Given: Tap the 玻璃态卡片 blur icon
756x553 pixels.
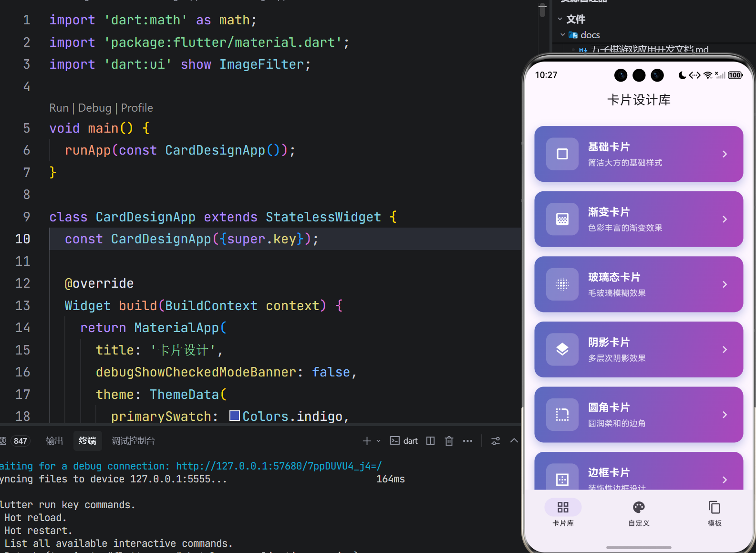Looking at the screenshot, I should click(562, 284).
